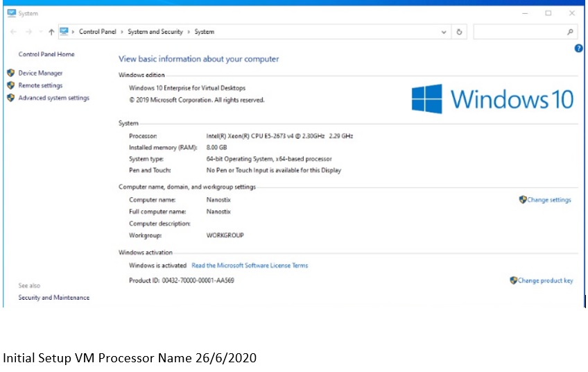Select System in the breadcrumb
The height and width of the screenshot is (372, 588).
pos(205,31)
